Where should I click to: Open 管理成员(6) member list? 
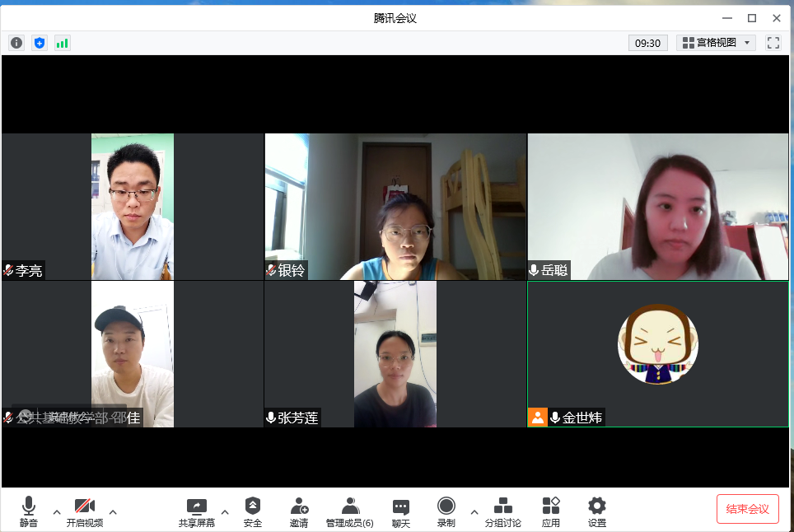coord(350,511)
